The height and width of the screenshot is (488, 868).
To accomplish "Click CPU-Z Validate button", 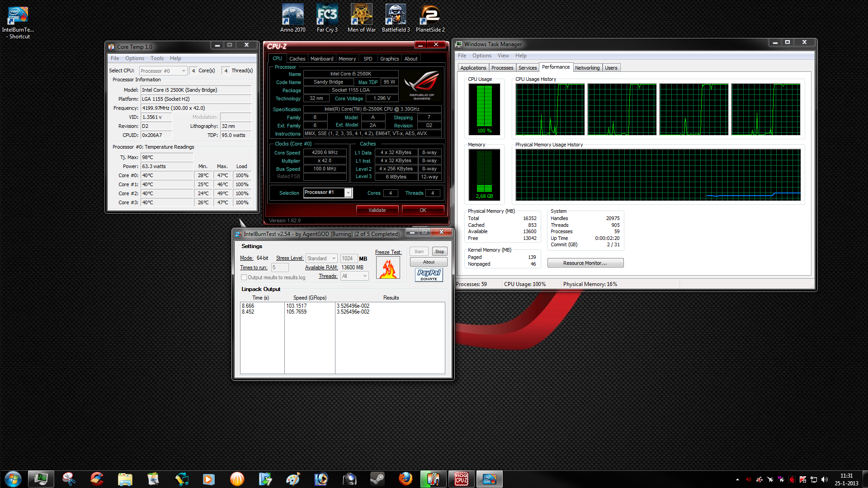I will pos(377,210).
